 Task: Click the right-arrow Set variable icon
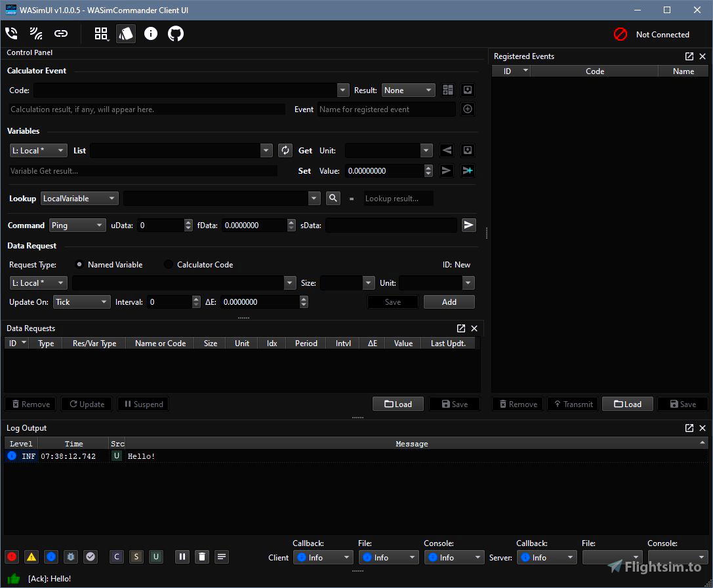(x=447, y=171)
